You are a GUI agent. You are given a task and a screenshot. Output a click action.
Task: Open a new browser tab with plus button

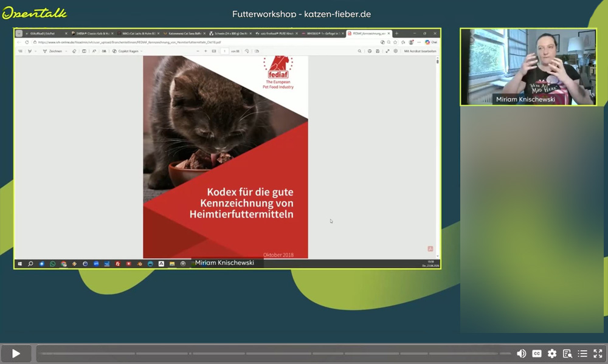(396, 33)
